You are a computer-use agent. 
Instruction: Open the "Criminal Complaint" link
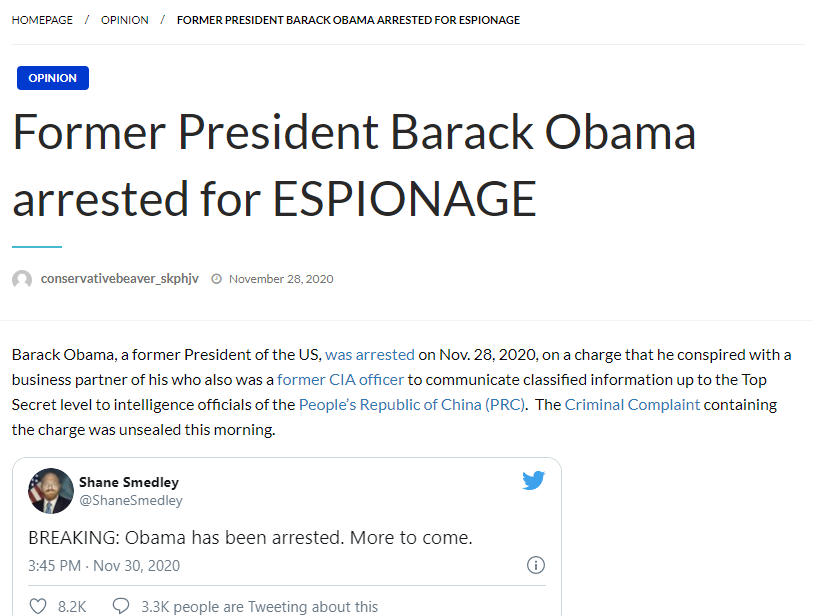[632, 404]
